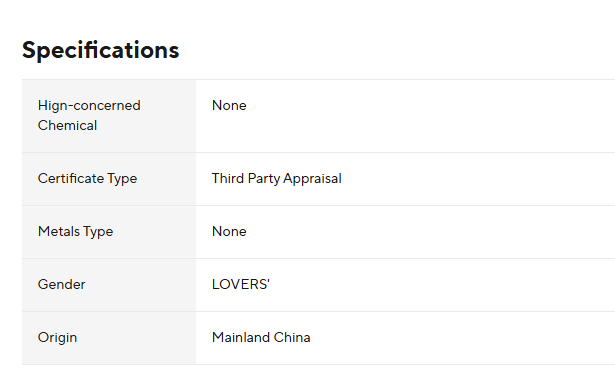Viewport: 615px width, 392px height.
Task: Click the word Chemical in first row
Action: click(x=67, y=126)
